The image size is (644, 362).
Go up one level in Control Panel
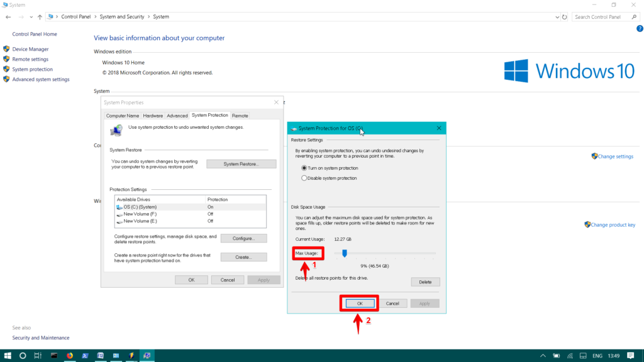click(x=40, y=17)
